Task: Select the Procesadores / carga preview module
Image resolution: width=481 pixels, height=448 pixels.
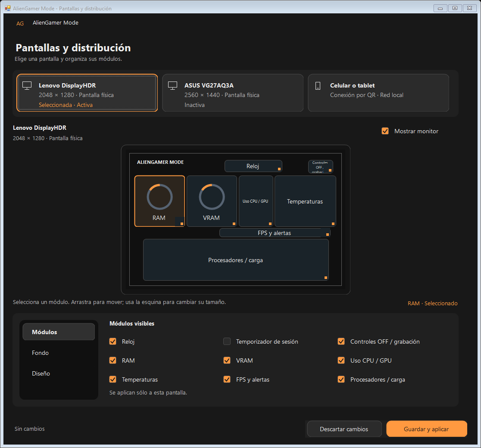Action: [236, 260]
